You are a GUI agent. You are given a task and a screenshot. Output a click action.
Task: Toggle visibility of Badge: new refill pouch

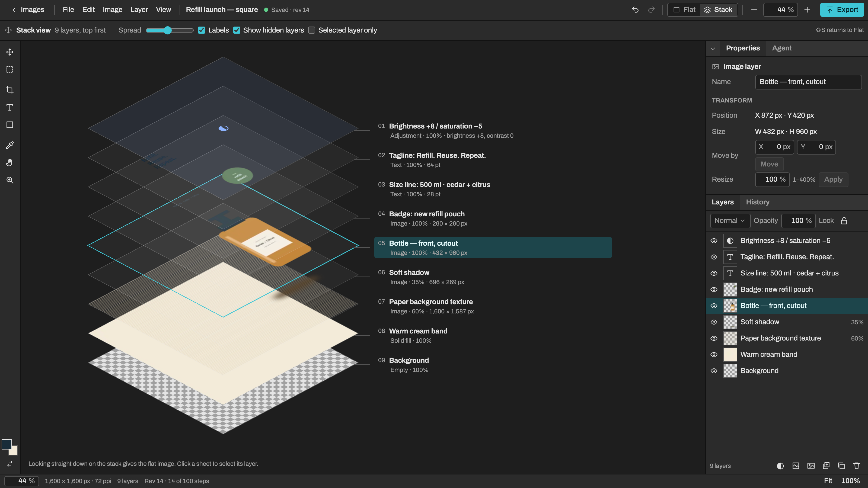[714, 290]
